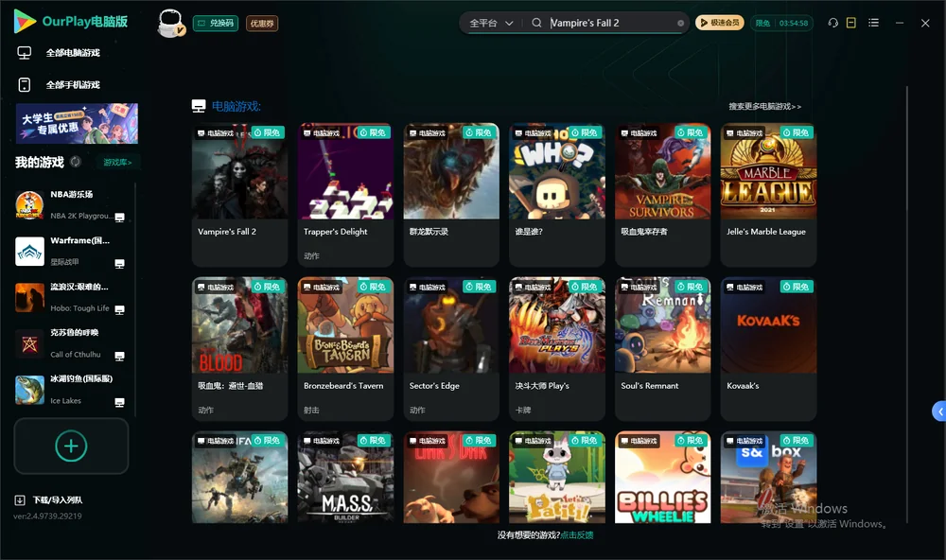Screen dimensions: 946x560
Task: Click the 限免 countdown timer button
Action: point(781,23)
